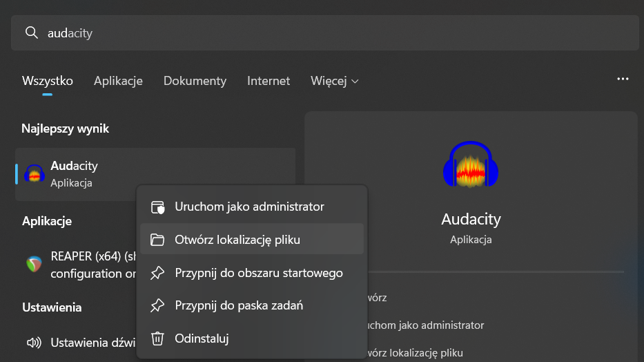Select the Internet search tab
The width and height of the screenshot is (644, 362).
tap(269, 81)
